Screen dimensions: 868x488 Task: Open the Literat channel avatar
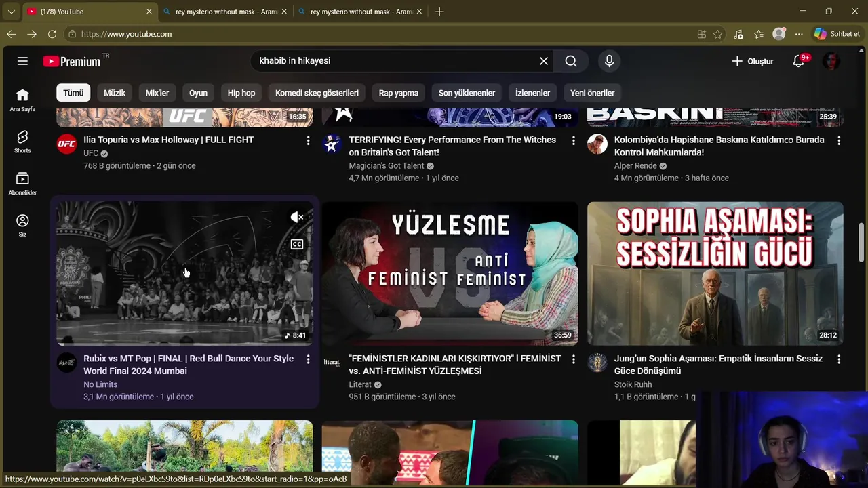pos(332,363)
